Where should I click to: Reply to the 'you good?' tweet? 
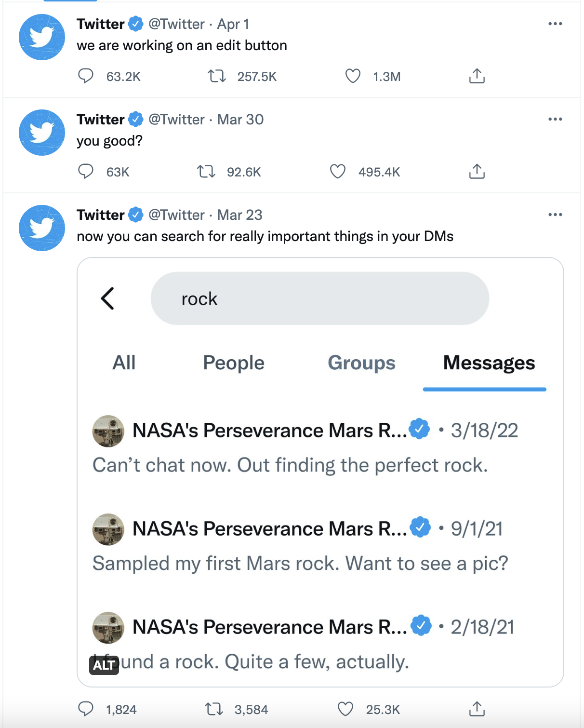[x=86, y=172]
